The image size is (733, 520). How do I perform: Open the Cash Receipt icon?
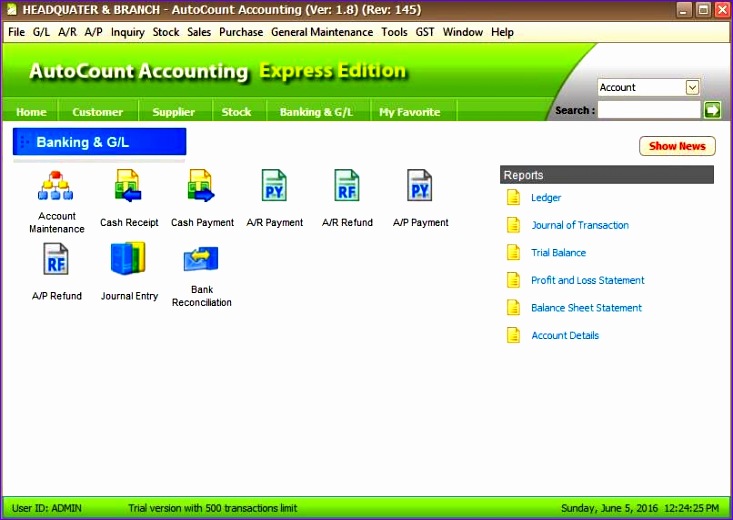pos(128,185)
